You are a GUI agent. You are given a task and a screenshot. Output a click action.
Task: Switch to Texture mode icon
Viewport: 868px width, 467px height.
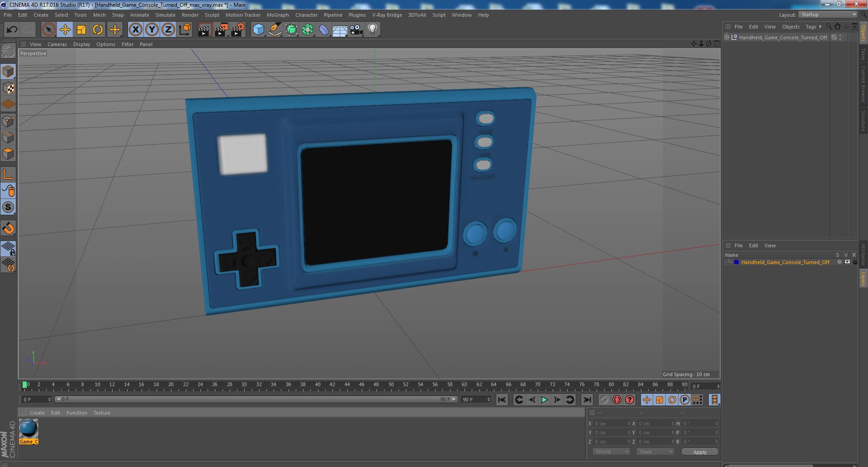tap(8, 88)
